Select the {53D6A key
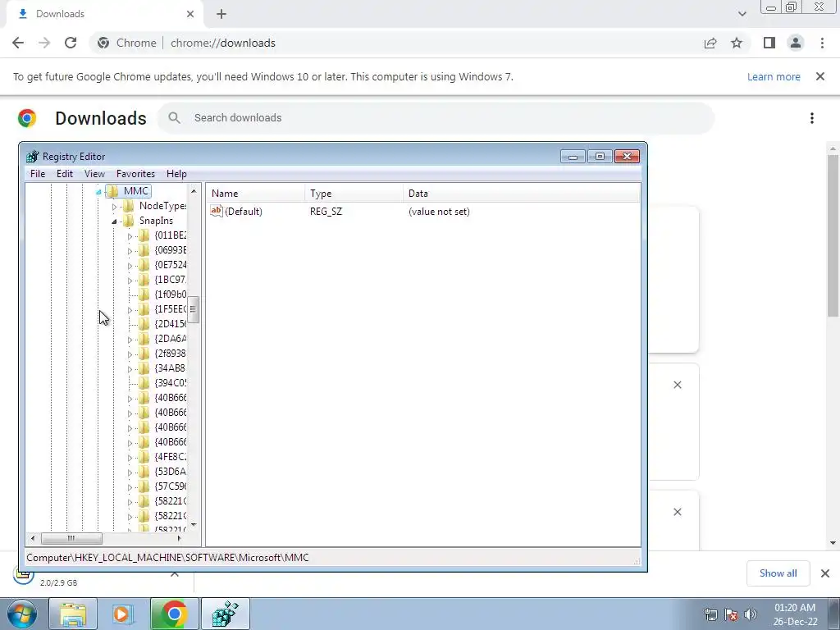 pyautogui.click(x=171, y=472)
